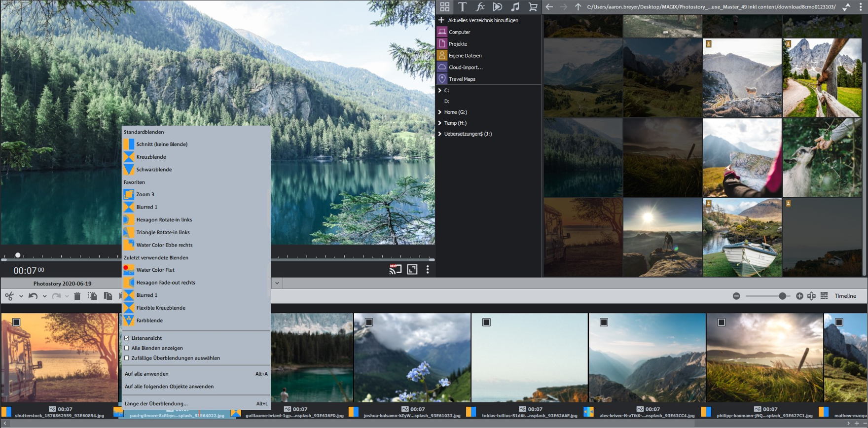Click the fullscreen preview icon
This screenshot has height=428, width=868.
point(412,270)
